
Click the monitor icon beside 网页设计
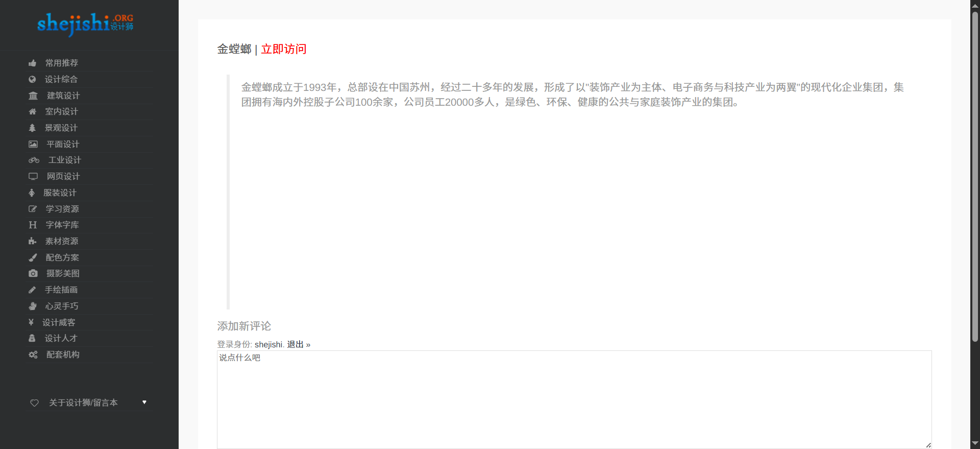[33, 176]
